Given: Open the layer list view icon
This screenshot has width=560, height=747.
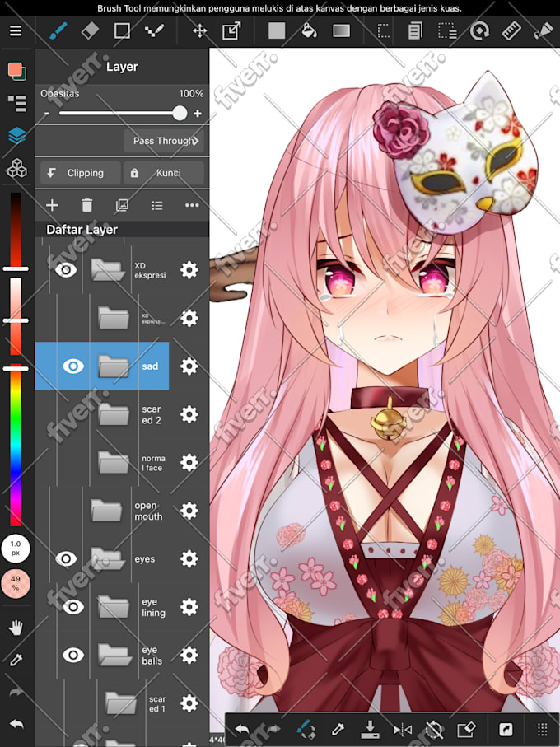Looking at the screenshot, I should coord(157,205).
